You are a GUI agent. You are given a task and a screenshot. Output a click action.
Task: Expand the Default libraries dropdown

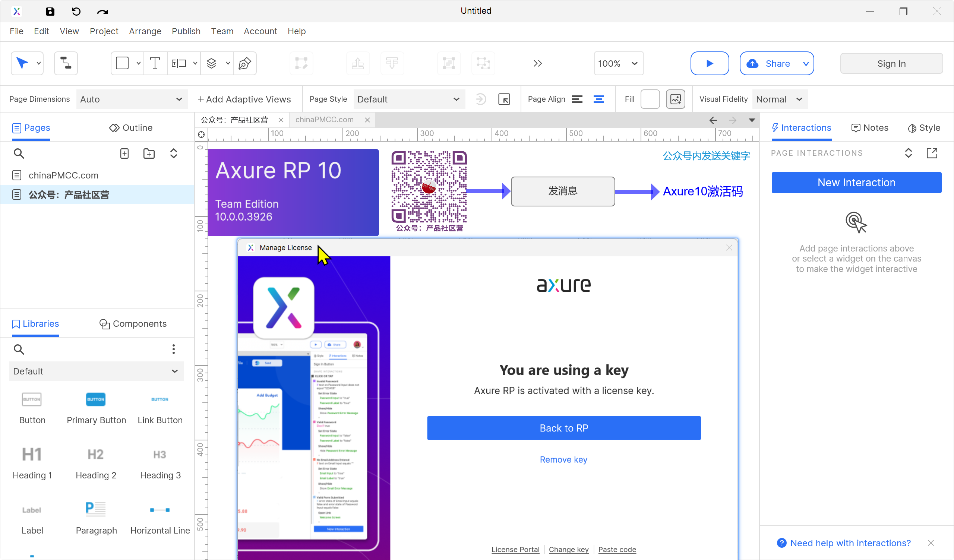pyautogui.click(x=96, y=371)
